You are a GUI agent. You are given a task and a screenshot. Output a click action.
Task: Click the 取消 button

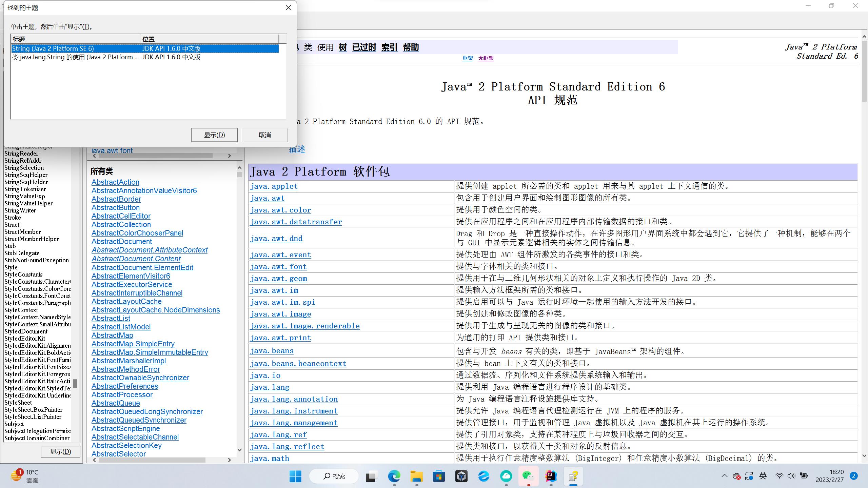[265, 135]
